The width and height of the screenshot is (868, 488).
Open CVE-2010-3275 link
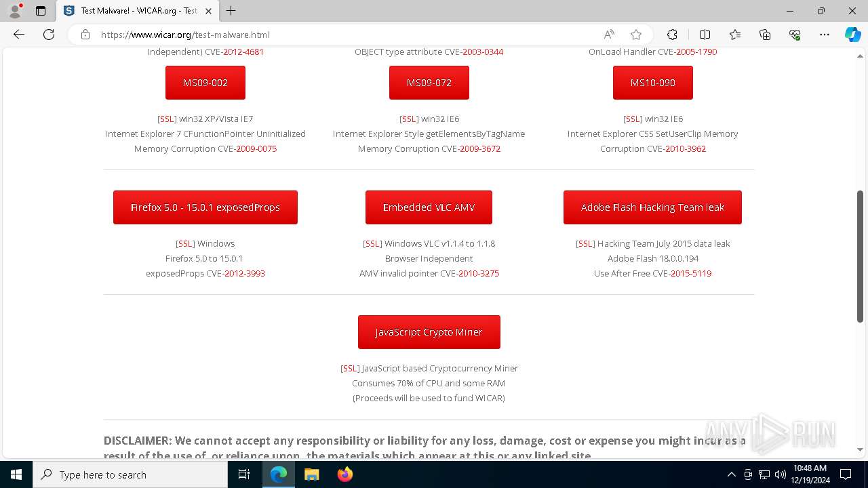point(479,273)
